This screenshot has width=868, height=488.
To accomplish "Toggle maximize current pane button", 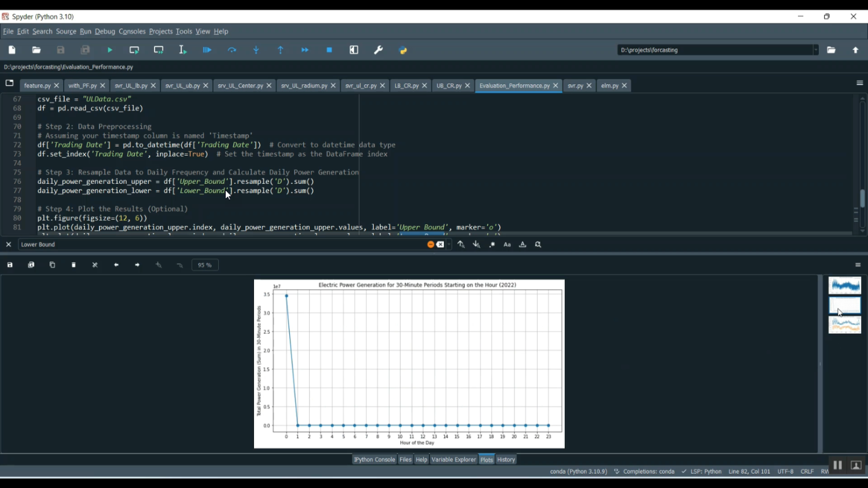I will (354, 50).
